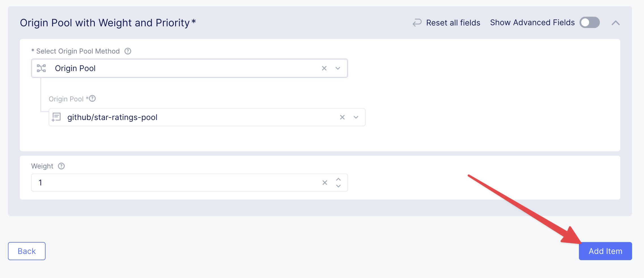
Task: Click the Origin Pool help question icon
Action: [93, 99]
